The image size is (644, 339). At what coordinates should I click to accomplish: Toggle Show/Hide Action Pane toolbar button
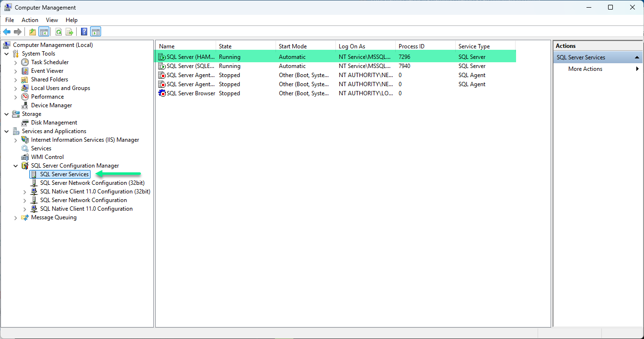click(95, 32)
